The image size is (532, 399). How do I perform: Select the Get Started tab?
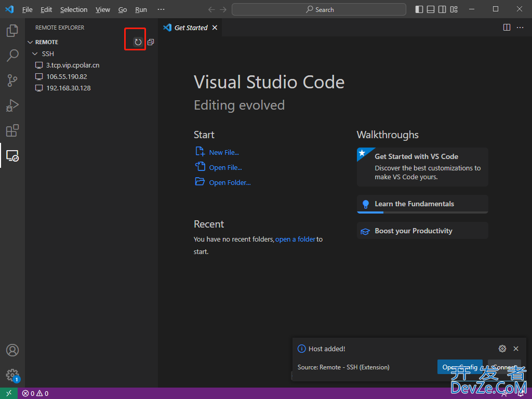[x=190, y=28]
